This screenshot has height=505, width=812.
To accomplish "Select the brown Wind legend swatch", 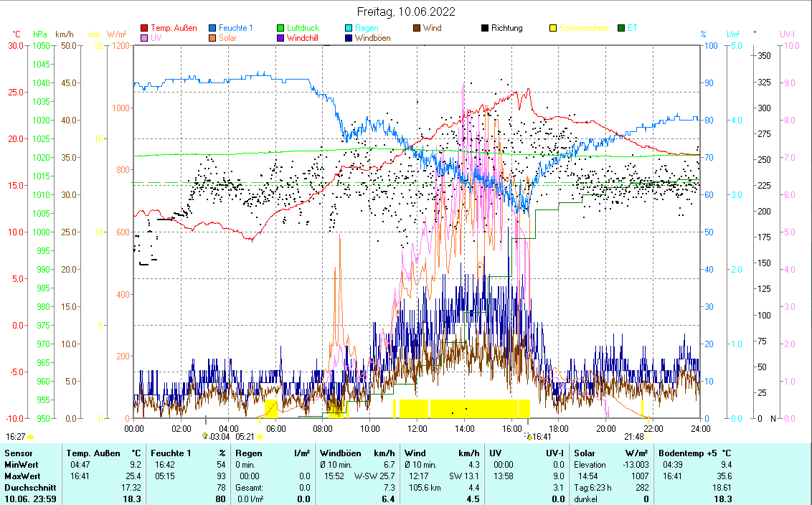I will (416, 28).
